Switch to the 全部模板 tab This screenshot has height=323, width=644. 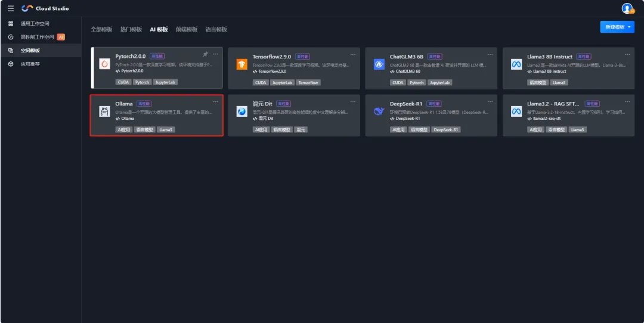pyautogui.click(x=101, y=30)
